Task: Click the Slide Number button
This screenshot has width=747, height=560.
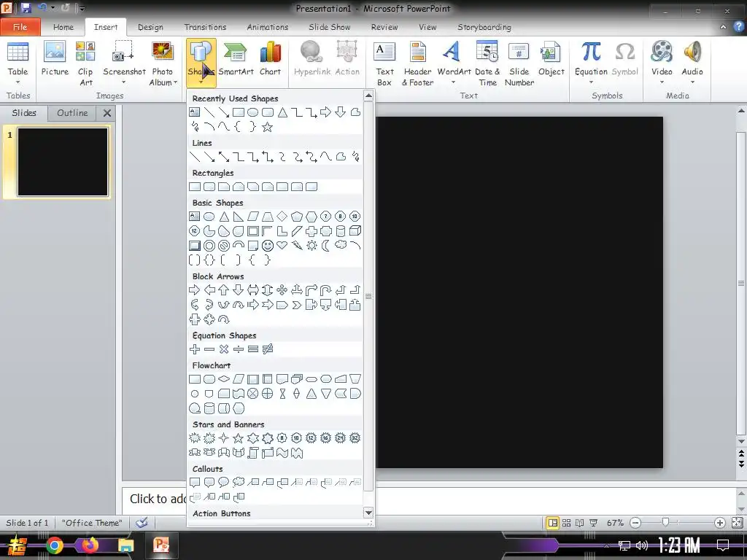Action: 519,64
